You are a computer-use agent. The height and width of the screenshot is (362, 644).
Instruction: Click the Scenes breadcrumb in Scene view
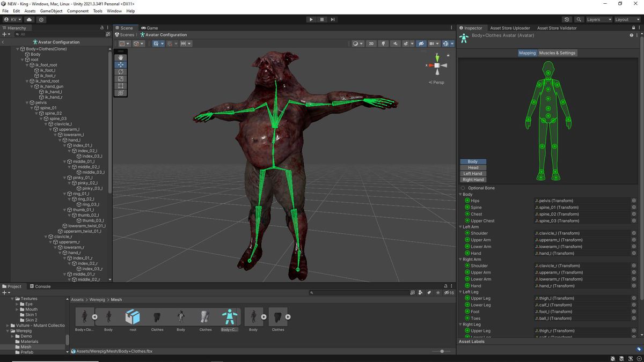125,35
